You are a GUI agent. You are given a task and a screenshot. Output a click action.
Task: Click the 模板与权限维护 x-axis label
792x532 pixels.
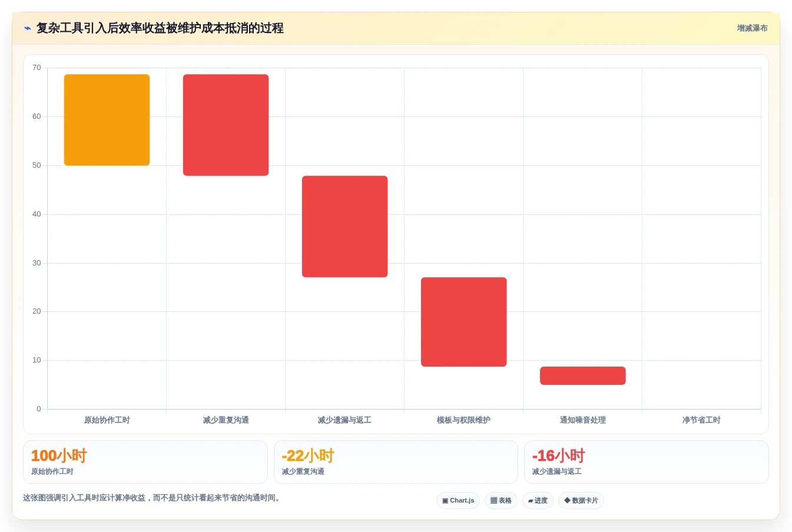463,420
